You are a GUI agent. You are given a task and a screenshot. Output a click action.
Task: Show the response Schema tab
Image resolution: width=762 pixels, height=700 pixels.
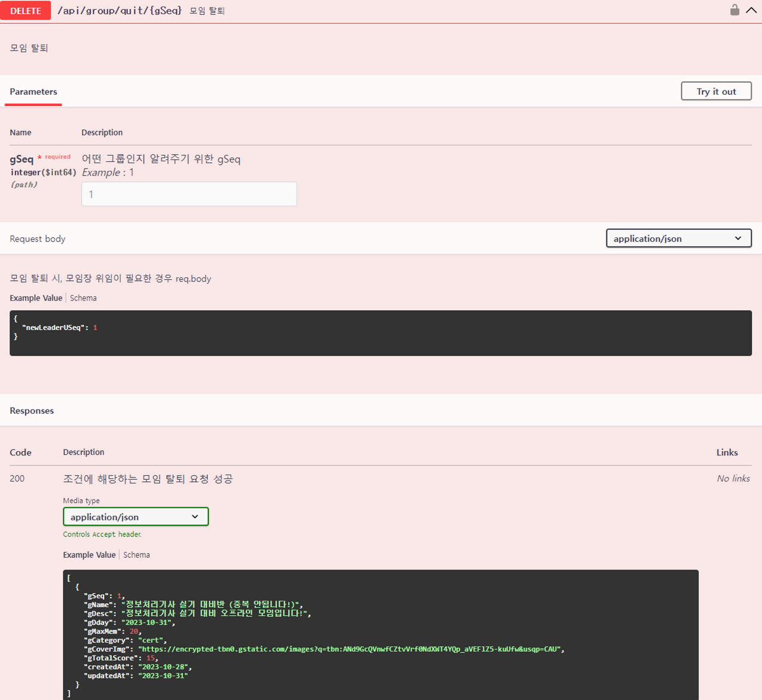pos(136,555)
